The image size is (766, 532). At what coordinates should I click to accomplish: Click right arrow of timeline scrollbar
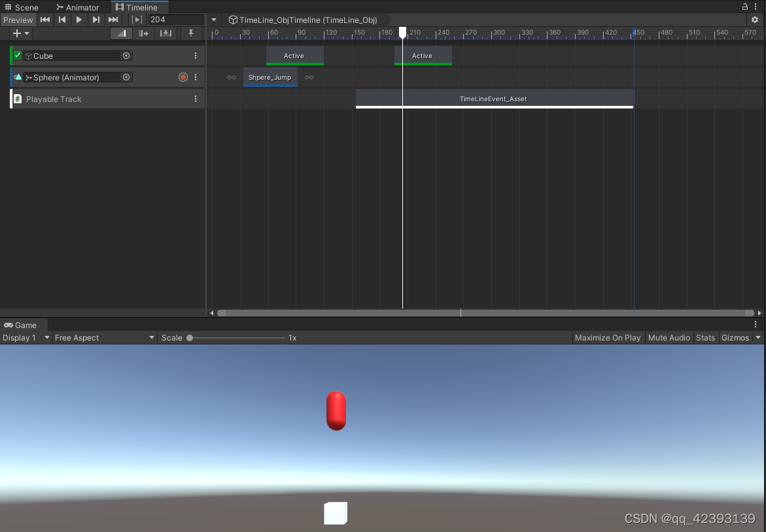coord(759,313)
